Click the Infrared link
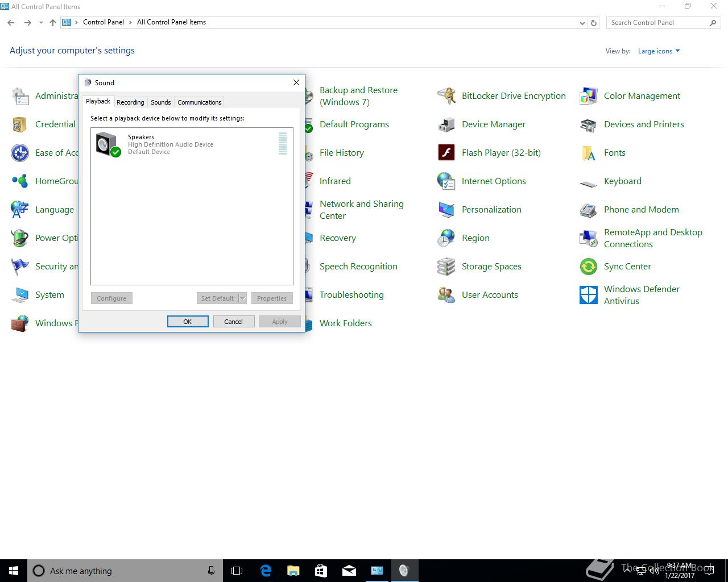 (x=335, y=181)
